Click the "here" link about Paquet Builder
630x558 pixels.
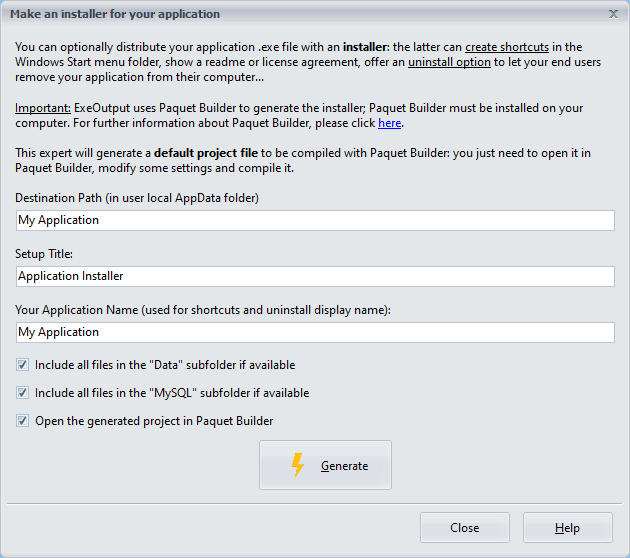[x=389, y=123]
